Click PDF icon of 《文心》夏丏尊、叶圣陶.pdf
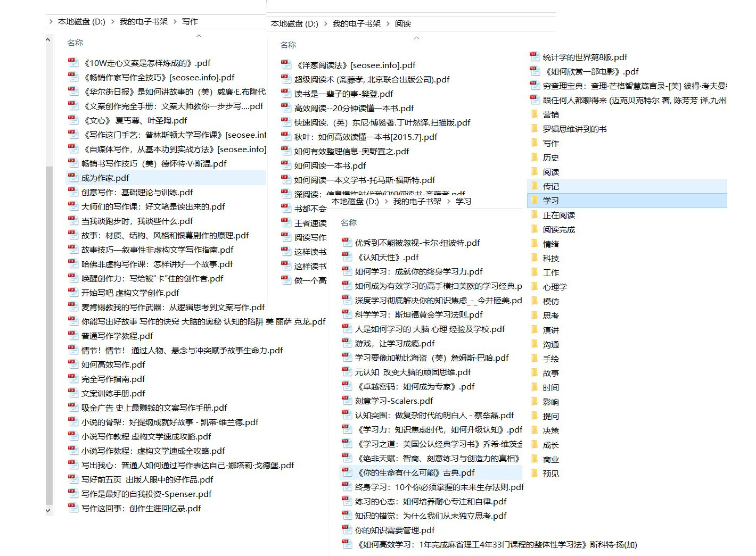This screenshot has width=756, height=556. (x=73, y=120)
